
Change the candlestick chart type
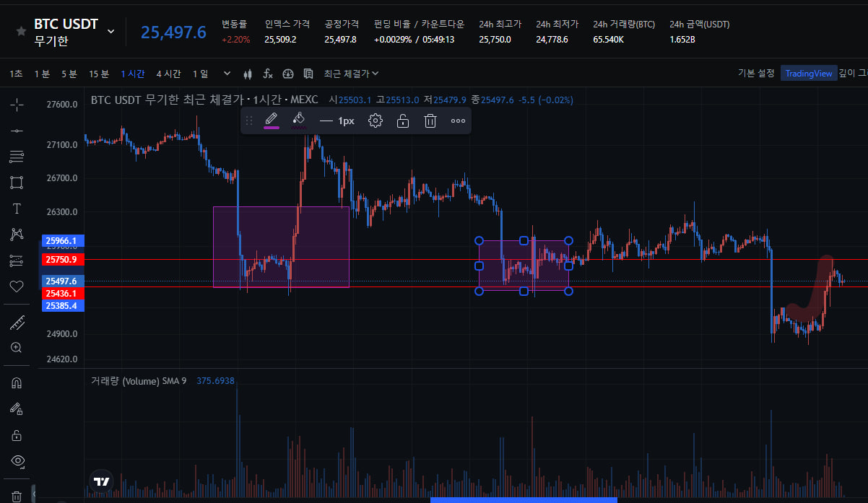tap(248, 74)
